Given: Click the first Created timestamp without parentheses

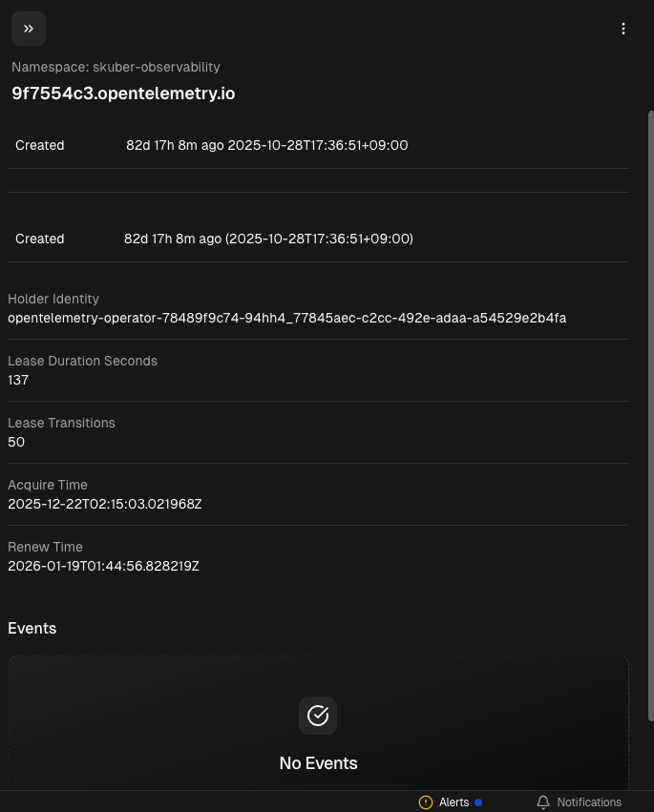Looking at the screenshot, I should coord(267,145).
